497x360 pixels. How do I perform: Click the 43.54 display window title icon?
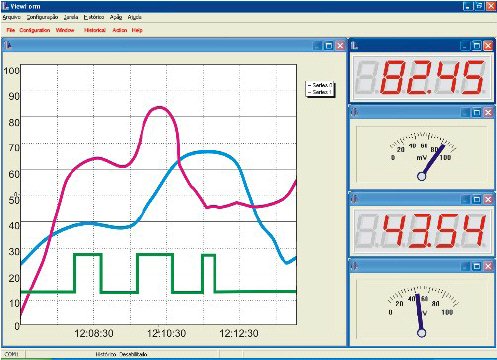355,199
